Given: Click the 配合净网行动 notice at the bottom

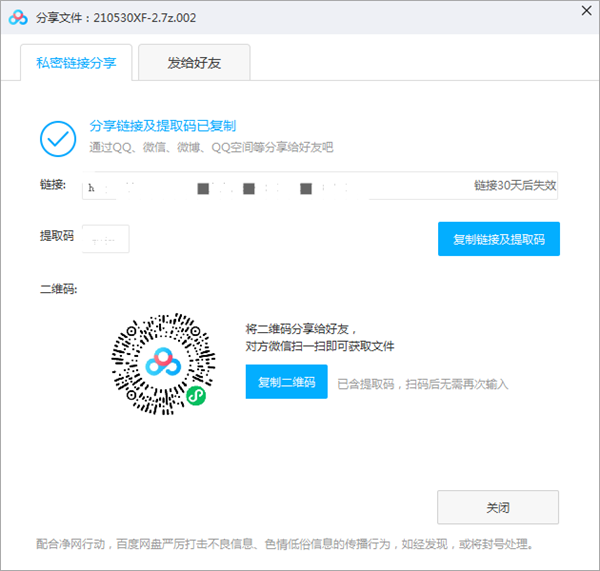Looking at the screenshot, I should pos(285,543).
